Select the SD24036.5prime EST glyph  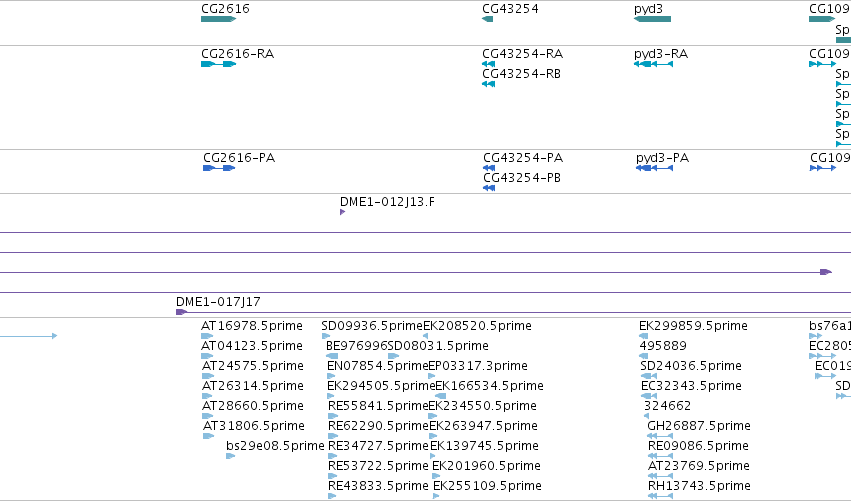[x=649, y=376]
